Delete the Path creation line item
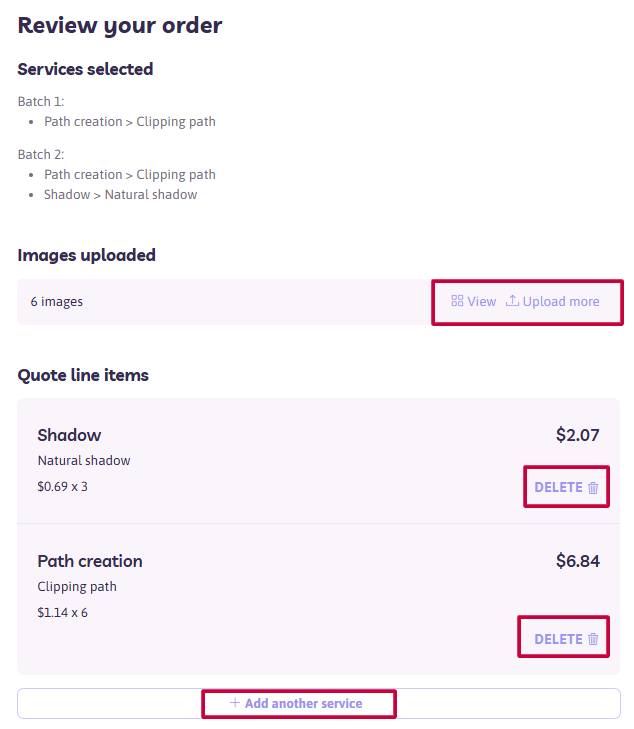Image resolution: width=634 pixels, height=729 pixels. point(566,639)
